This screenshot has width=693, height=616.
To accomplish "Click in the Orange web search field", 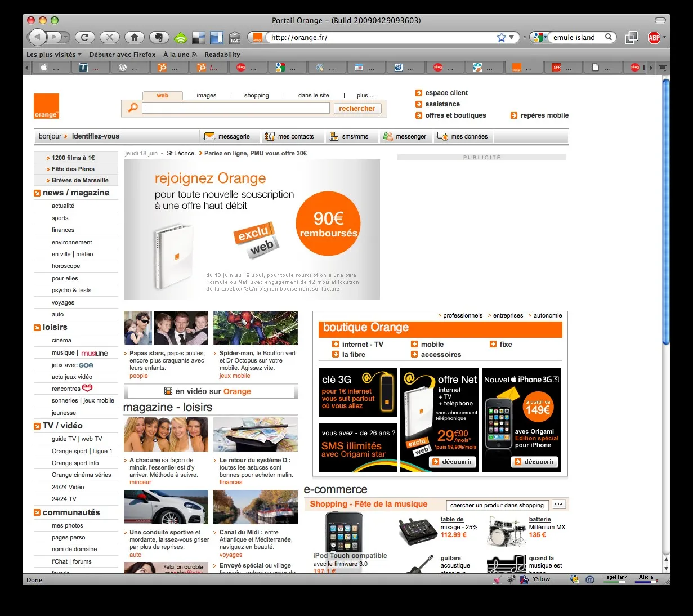I will click(x=235, y=108).
